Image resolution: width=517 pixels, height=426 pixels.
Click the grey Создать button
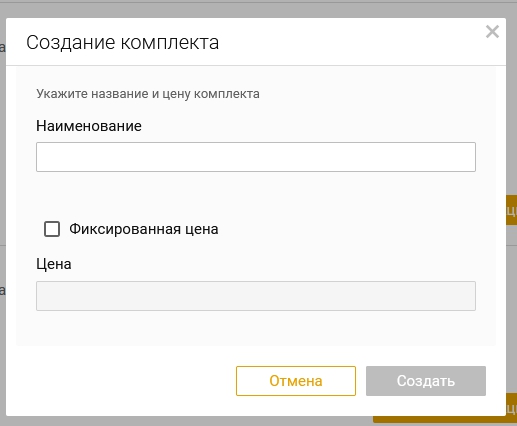pos(426,381)
